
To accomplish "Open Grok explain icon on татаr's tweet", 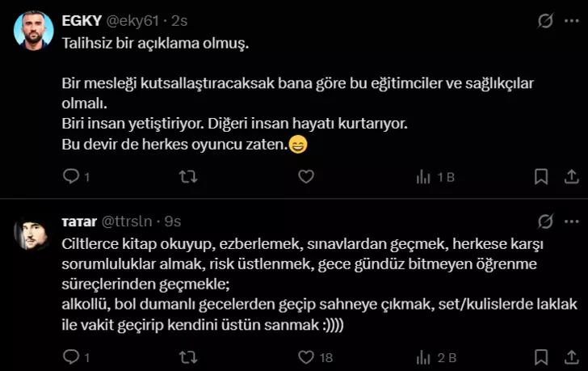I will [x=545, y=221].
